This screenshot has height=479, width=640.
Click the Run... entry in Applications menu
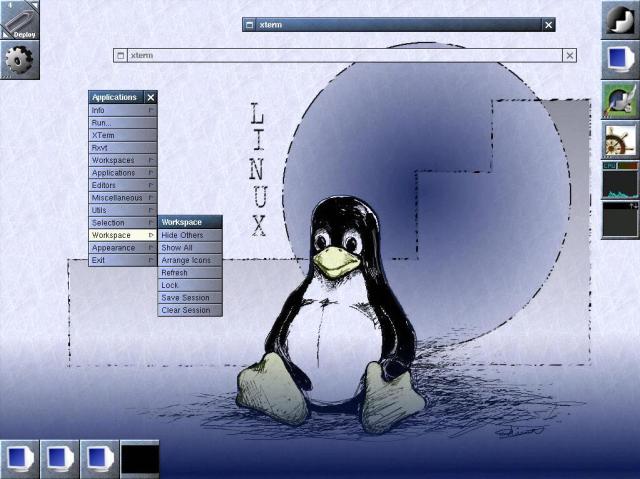pos(122,122)
